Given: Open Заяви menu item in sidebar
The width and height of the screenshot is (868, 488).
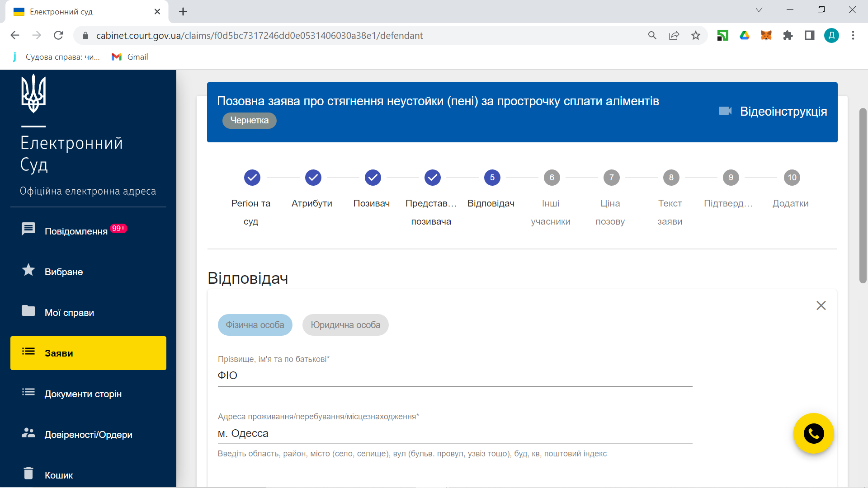Looking at the screenshot, I should click(x=88, y=353).
